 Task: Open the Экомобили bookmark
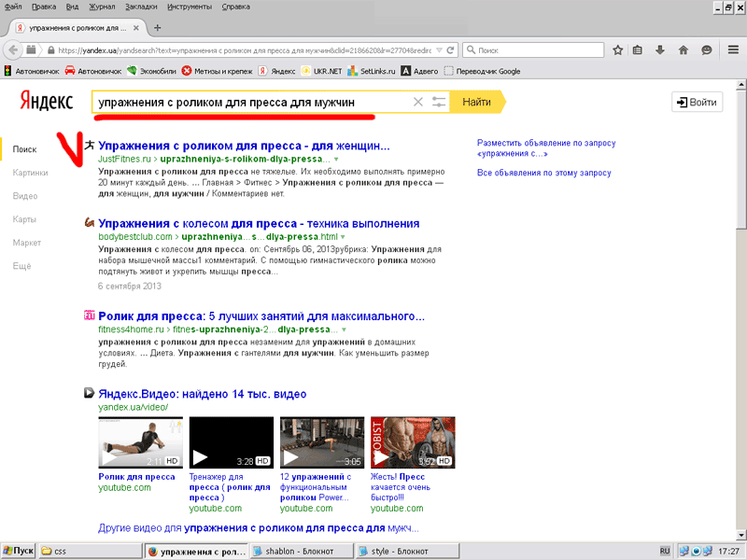point(151,71)
